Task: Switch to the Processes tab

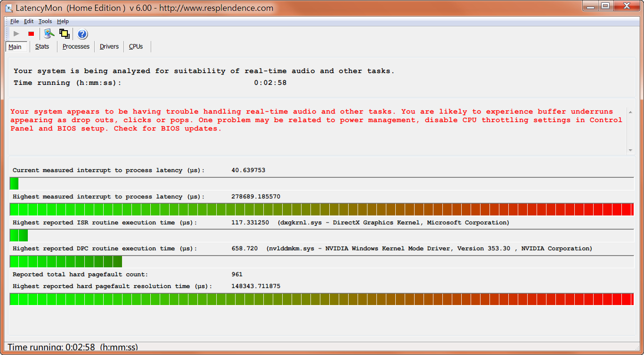Action: click(76, 47)
